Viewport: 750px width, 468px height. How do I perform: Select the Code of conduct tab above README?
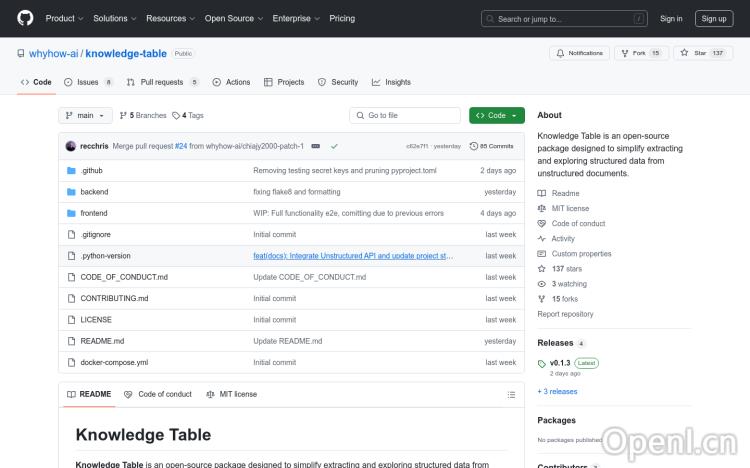[x=158, y=394]
